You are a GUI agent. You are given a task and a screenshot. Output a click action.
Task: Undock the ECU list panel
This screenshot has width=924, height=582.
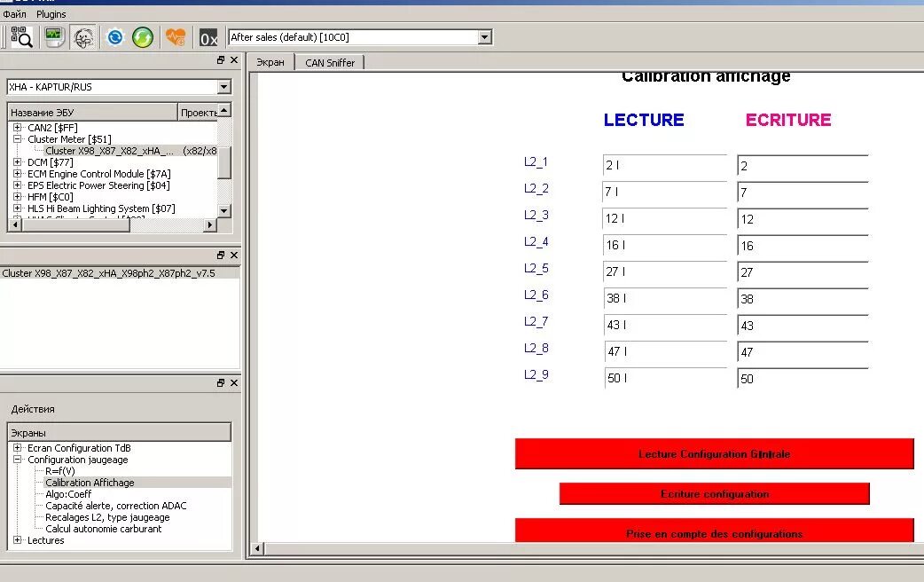click(221, 60)
